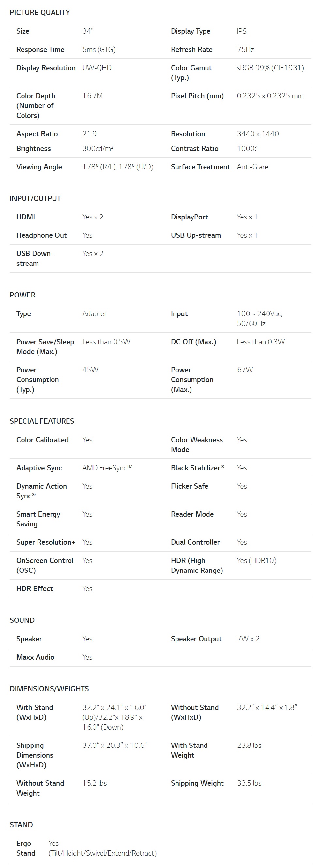This screenshot has height=868, width=321.
Task: Select the INPUT/OUTPUT section heading
Action: point(35,198)
